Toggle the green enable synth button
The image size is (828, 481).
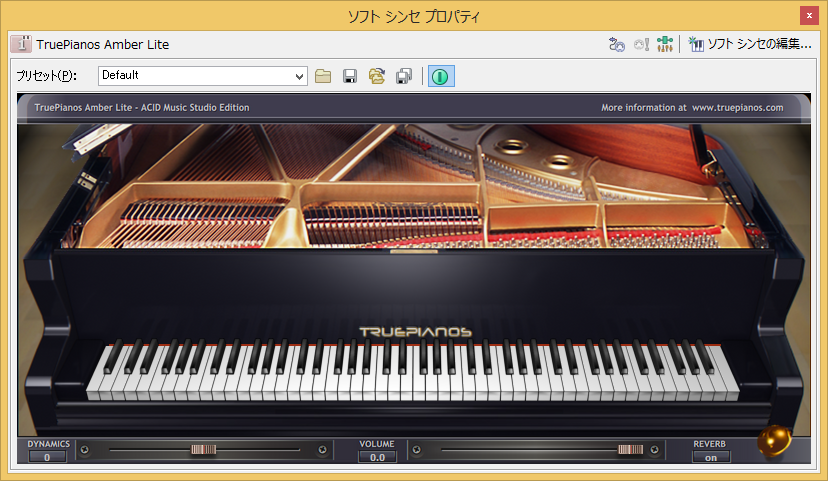click(441, 77)
